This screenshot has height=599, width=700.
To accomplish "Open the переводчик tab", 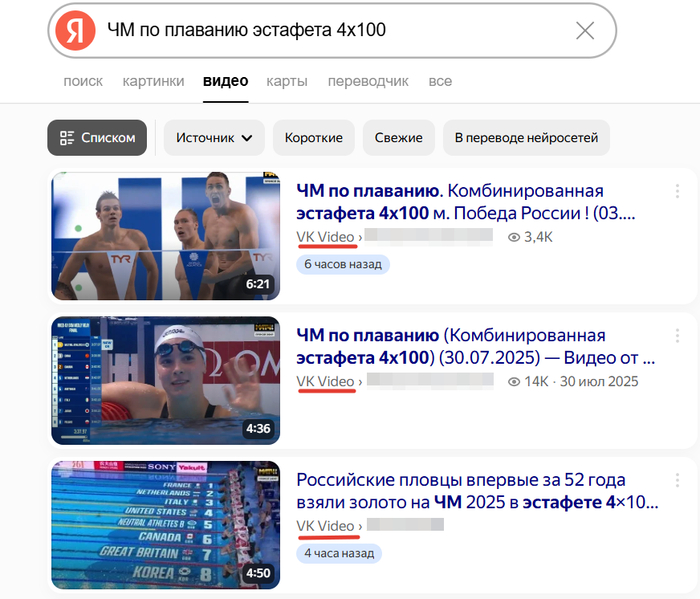I will pos(368,81).
